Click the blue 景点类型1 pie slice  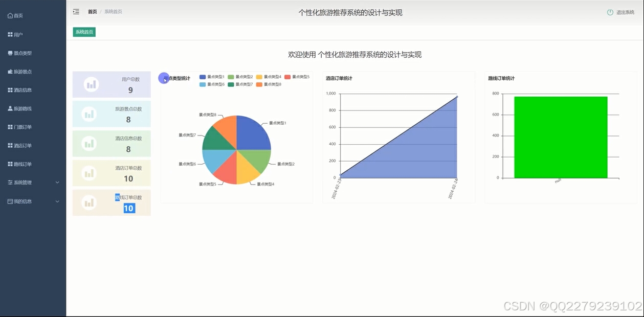250,135
